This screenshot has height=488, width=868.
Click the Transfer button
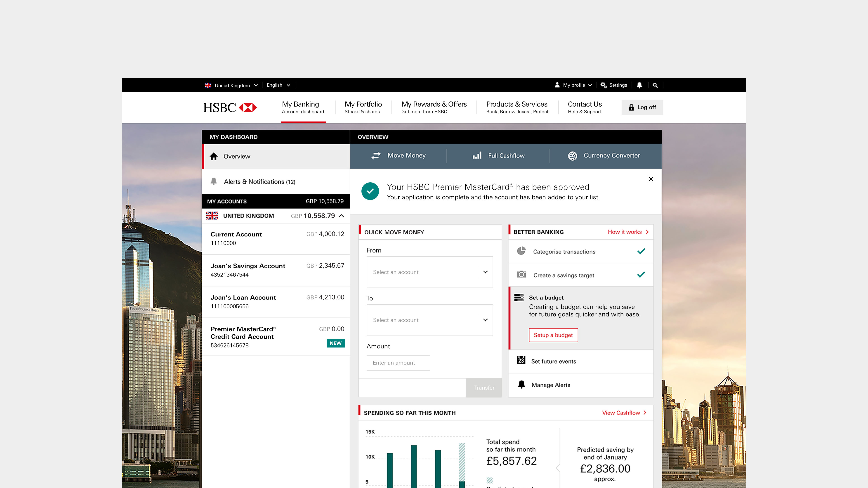point(484,388)
